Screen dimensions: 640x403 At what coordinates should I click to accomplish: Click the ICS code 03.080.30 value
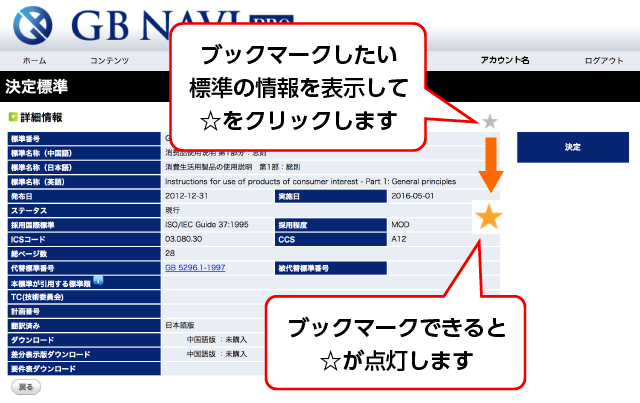[x=183, y=239]
